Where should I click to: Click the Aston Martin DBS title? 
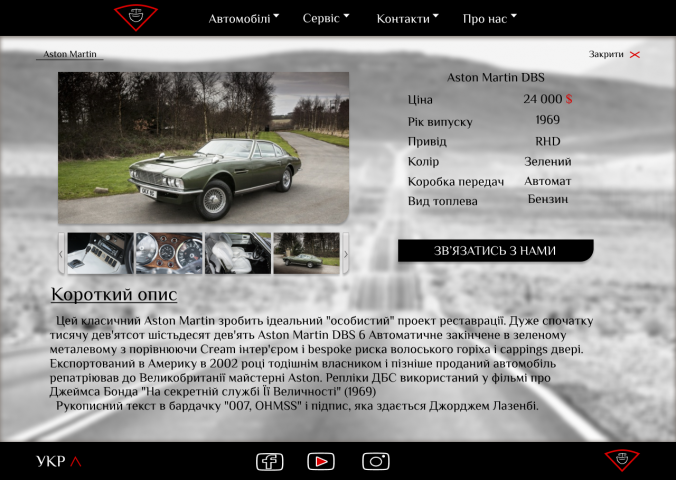tap(496, 78)
